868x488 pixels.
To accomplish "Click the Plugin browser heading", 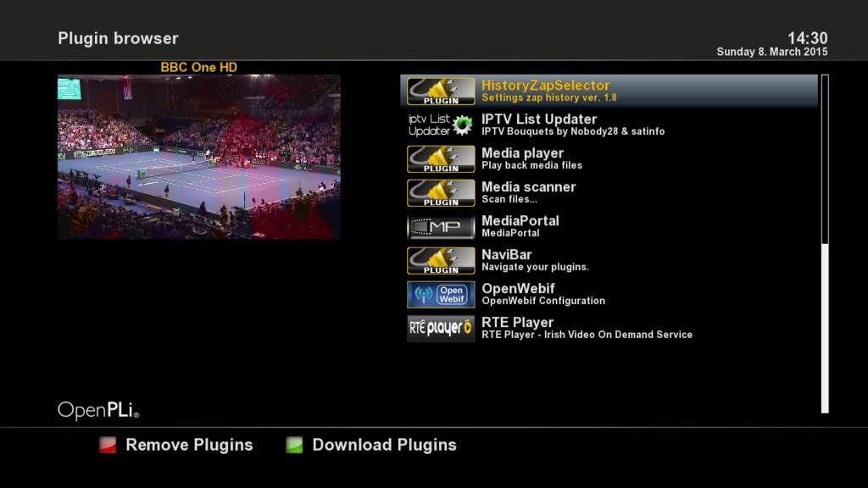I will [118, 38].
